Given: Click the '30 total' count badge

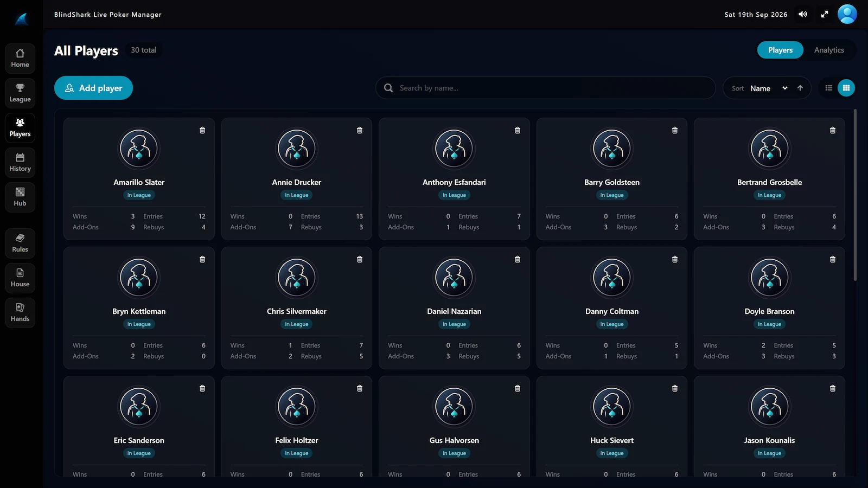Looking at the screenshot, I should point(144,50).
